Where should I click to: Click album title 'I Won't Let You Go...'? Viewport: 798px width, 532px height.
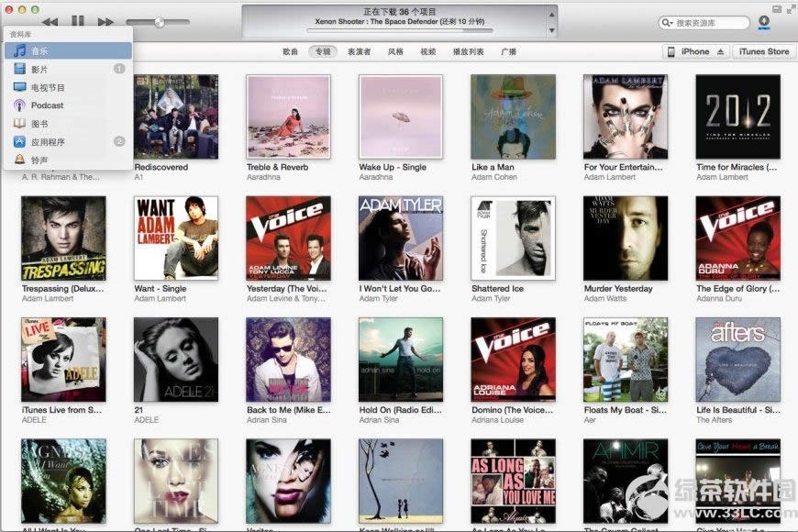pos(400,288)
